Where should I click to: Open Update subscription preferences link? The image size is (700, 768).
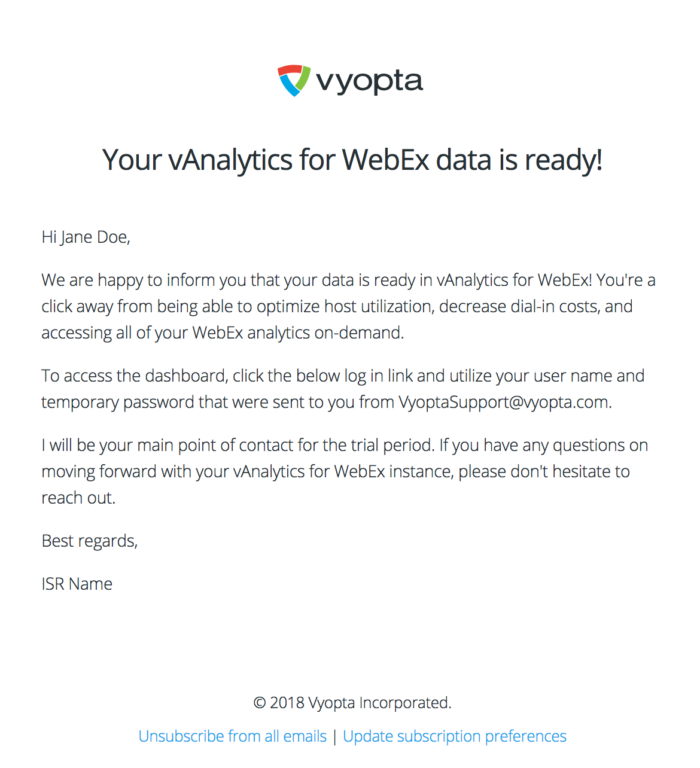(x=455, y=736)
